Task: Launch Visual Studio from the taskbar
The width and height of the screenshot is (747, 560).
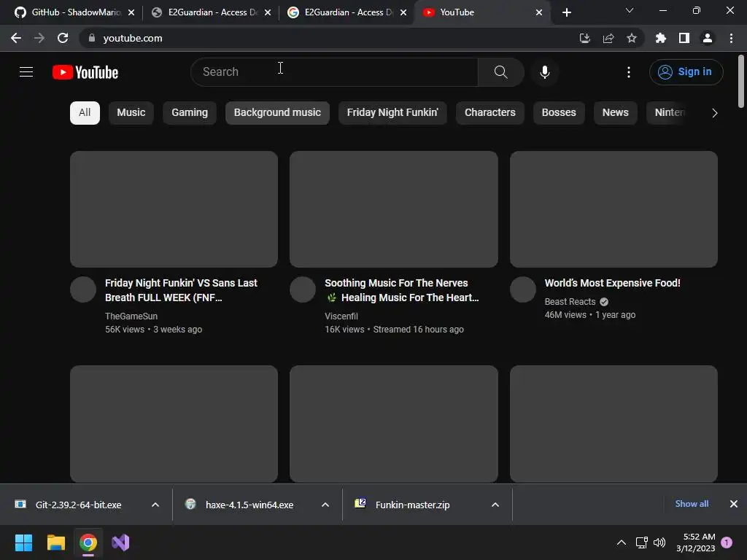Action: coord(120,542)
